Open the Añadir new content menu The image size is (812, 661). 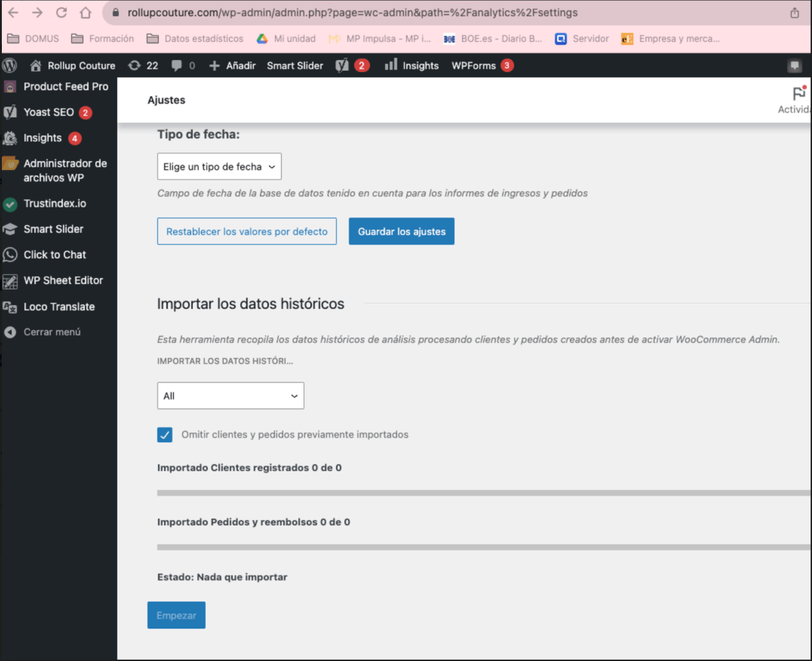[232, 65]
